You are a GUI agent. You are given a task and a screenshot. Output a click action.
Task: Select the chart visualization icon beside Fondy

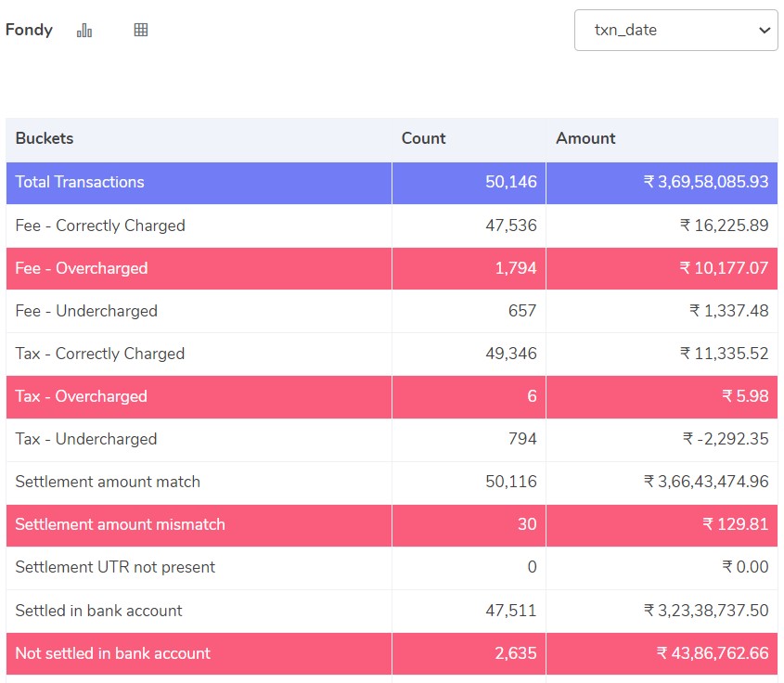click(84, 30)
